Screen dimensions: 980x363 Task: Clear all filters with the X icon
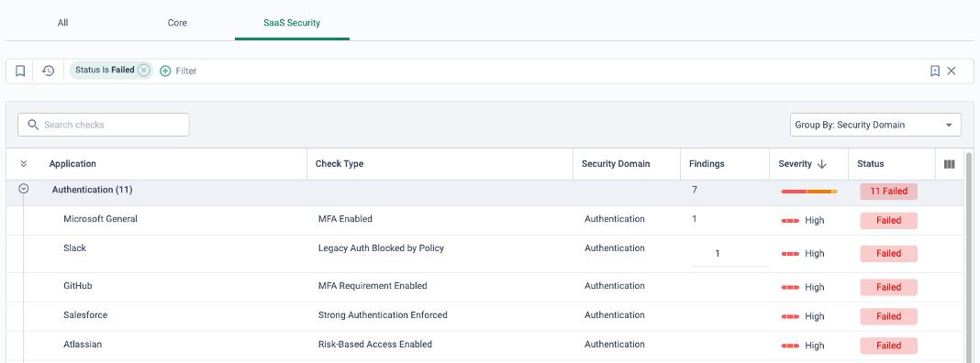(952, 71)
